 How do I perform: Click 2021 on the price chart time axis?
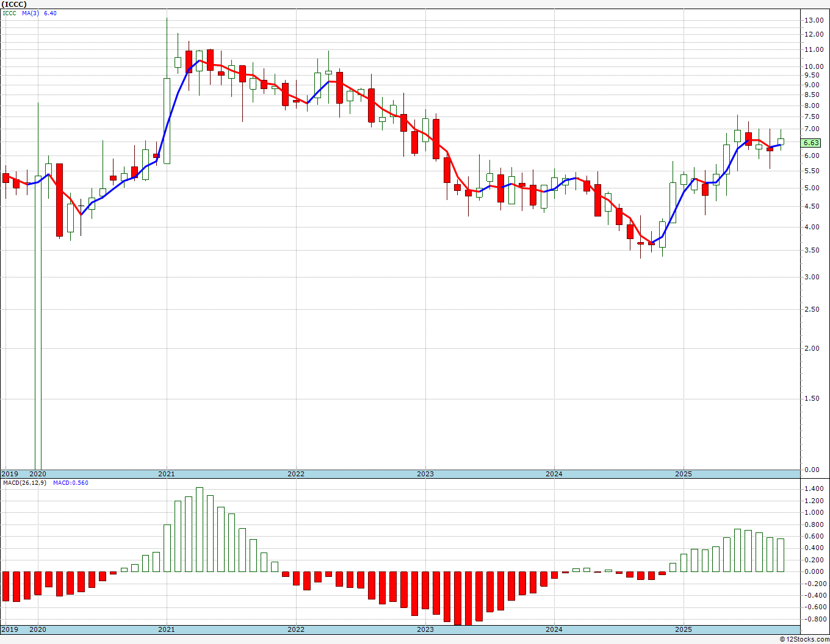click(x=167, y=474)
